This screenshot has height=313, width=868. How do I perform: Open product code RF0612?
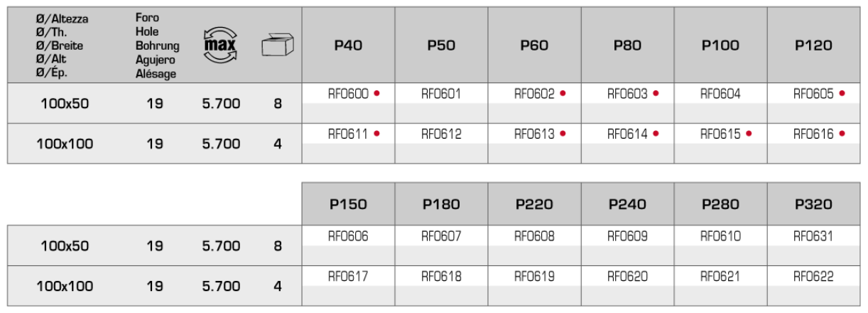click(441, 133)
